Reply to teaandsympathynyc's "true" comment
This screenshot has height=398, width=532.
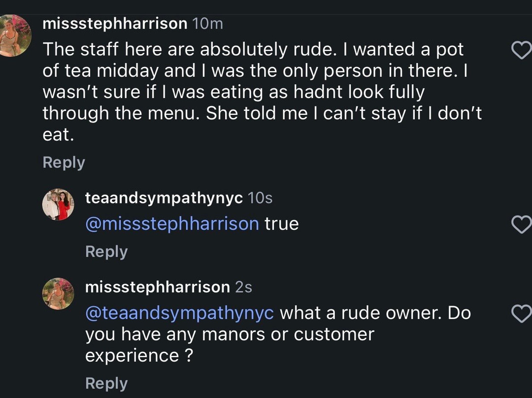point(106,252)
